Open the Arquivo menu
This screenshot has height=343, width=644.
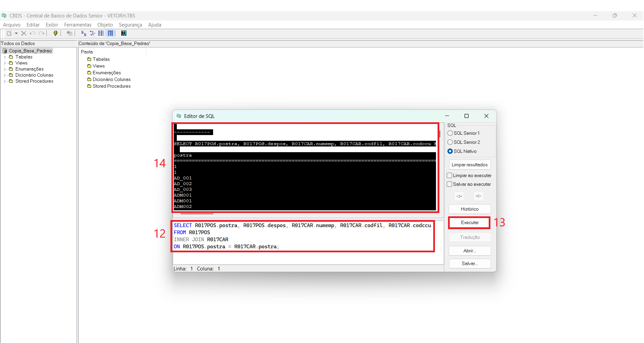tap(12, 25)
